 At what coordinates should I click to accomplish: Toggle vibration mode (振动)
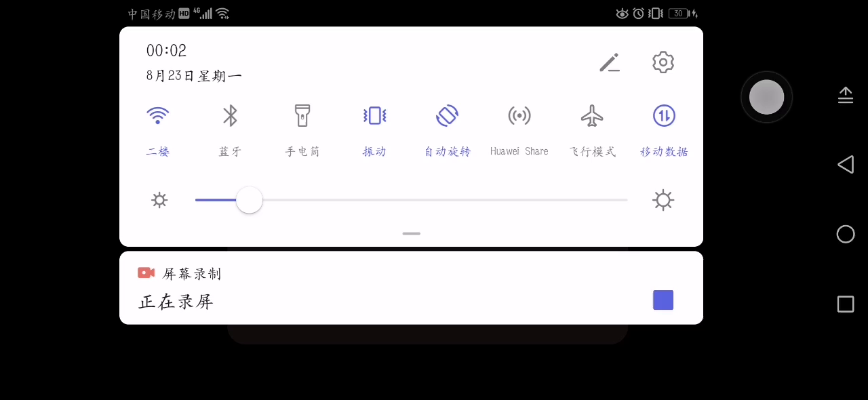pyautogui.click(x=374, y=116)
